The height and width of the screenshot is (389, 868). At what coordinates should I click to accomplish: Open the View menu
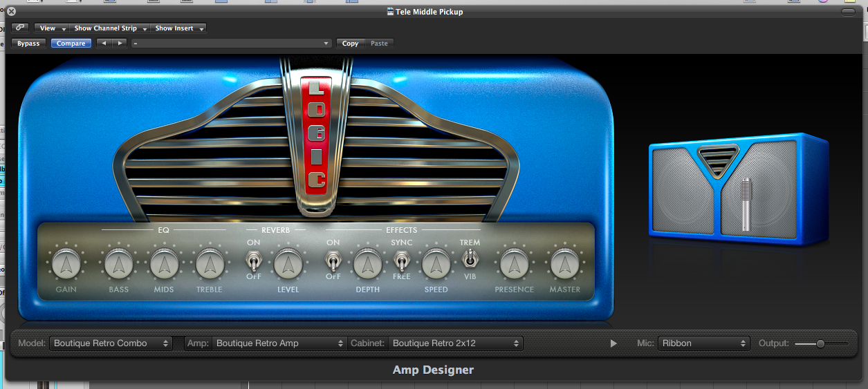click(x=52, y=28)
